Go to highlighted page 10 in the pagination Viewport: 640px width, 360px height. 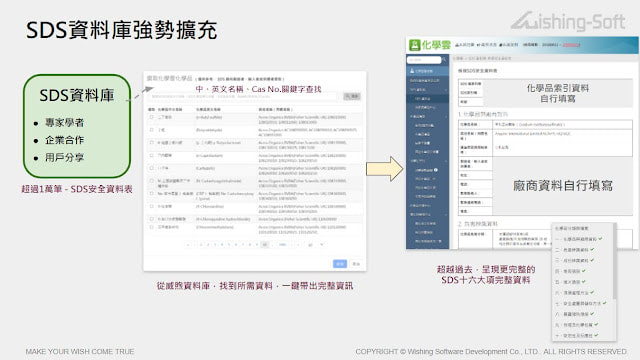(x=264, y=244)
